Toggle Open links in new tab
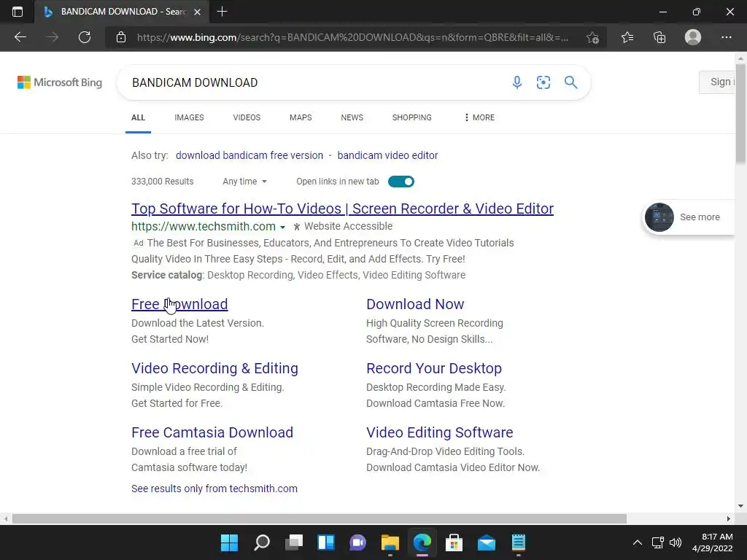Image resolution: width=747 pixels, height=560 pixels. click(401, 182)
